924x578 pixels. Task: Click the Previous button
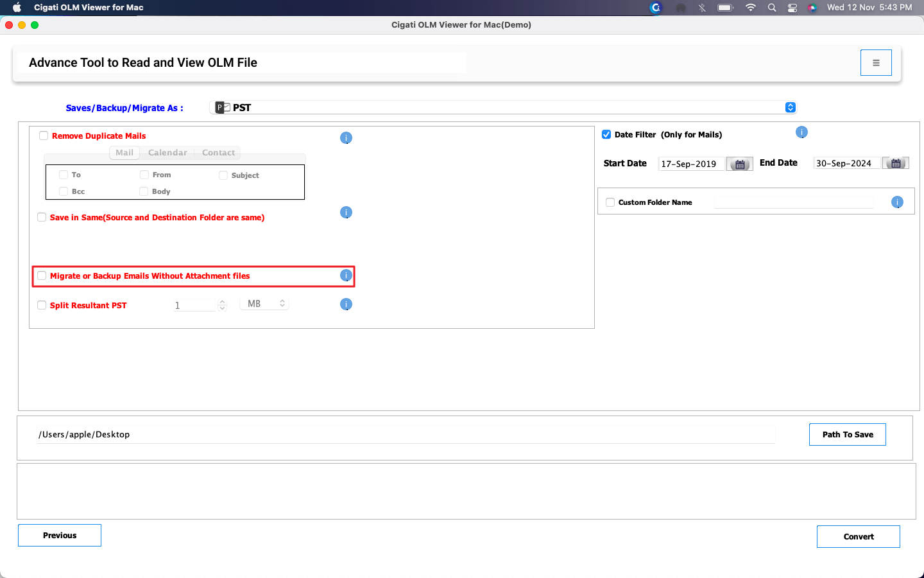click(60, 536)
